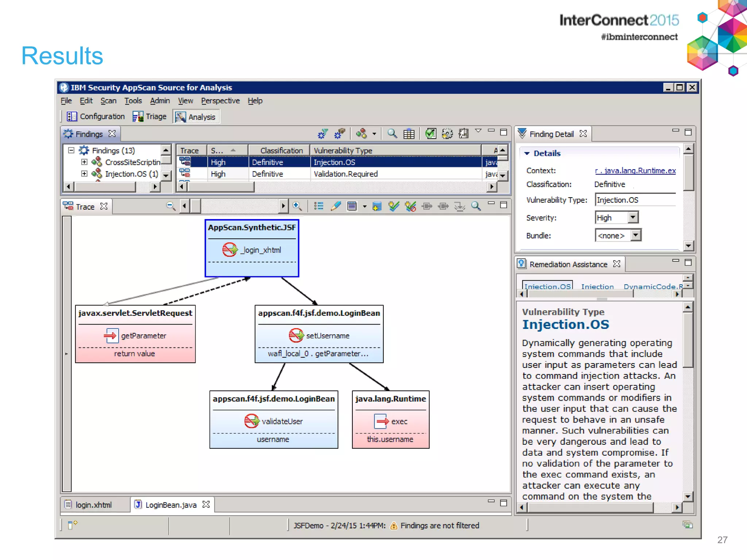The image size is (747, 560).
Task: Collapse the Details section triangle
Action: click(527, 153)
